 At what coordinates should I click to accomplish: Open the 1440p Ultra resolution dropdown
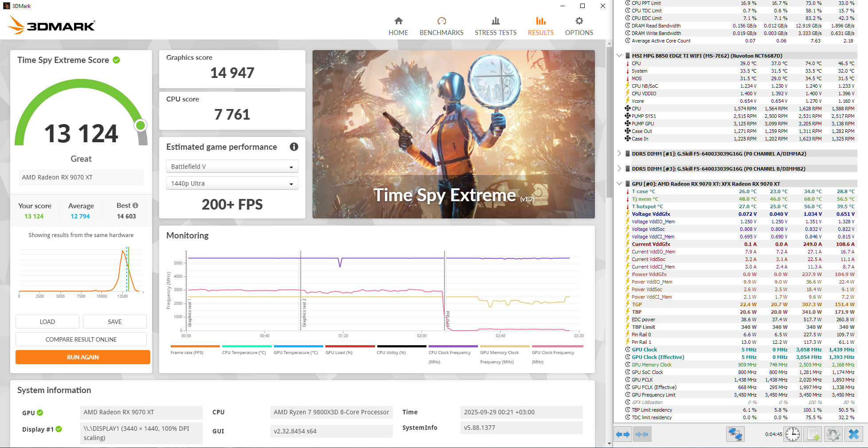tap(232, 183)
